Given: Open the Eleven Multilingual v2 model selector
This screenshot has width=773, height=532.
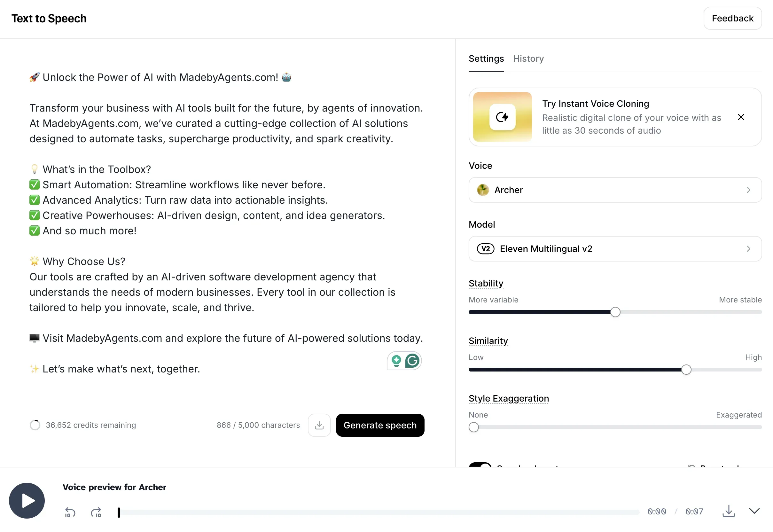Looking at the screenshot, I should (x=615, y=249).
